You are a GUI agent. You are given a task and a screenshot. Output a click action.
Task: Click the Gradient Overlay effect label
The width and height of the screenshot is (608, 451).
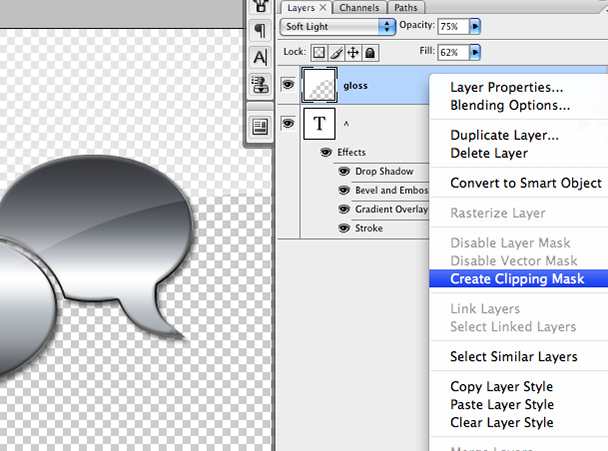point(391,209)
